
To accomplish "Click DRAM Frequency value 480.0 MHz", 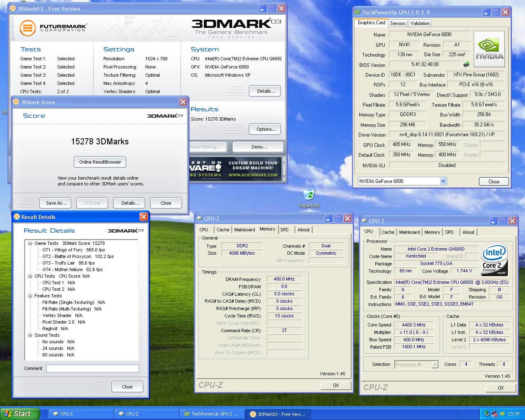I will (284, 279).
